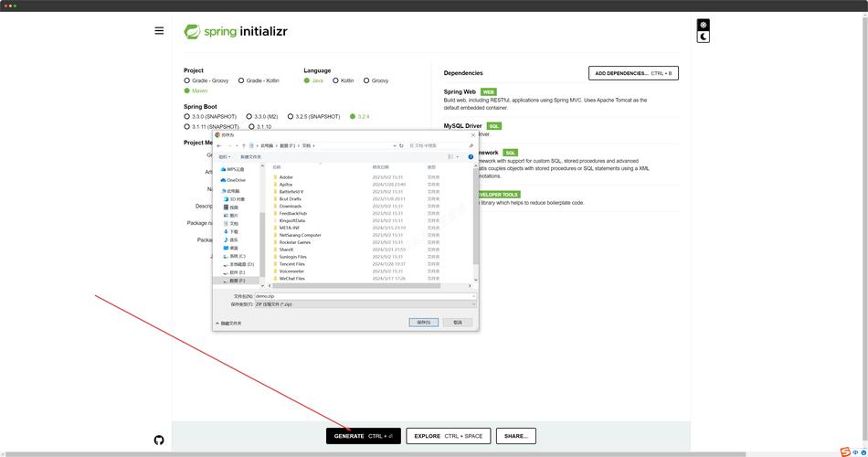Choose the Gradle - Groovy project option

pos(206,80)
